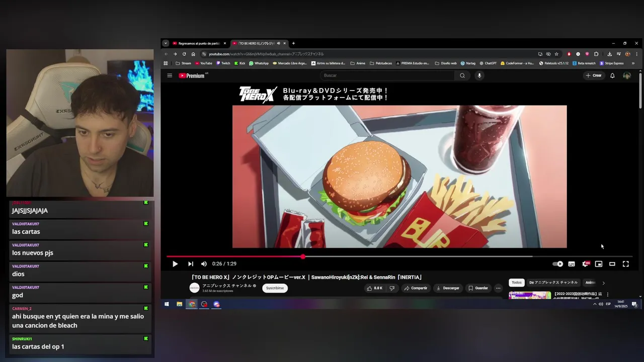The image size is (644, 362).
Task: Open the browser extensions puzzle icon
Action: click(596, 54)
